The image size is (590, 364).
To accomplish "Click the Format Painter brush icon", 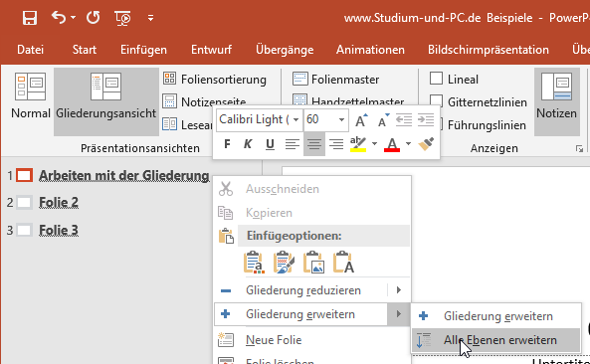I will pos(426,143).
